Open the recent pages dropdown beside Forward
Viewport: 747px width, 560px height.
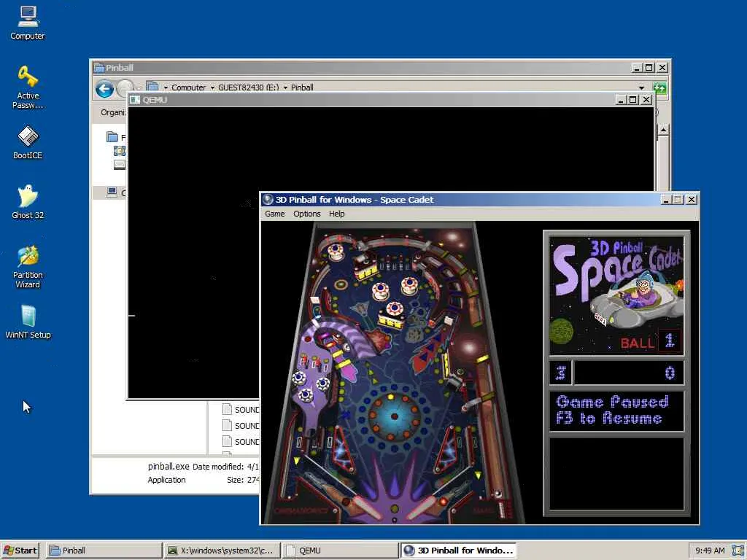139,88
